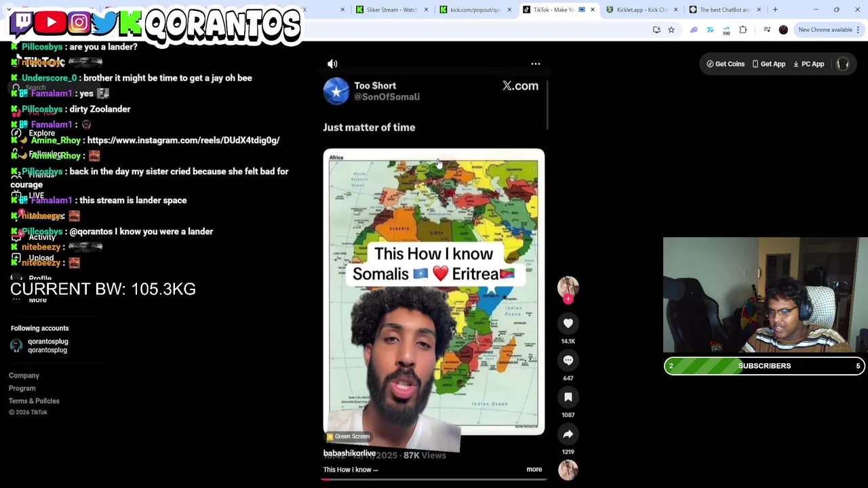Expand the Company footer section

click(24, 375)
